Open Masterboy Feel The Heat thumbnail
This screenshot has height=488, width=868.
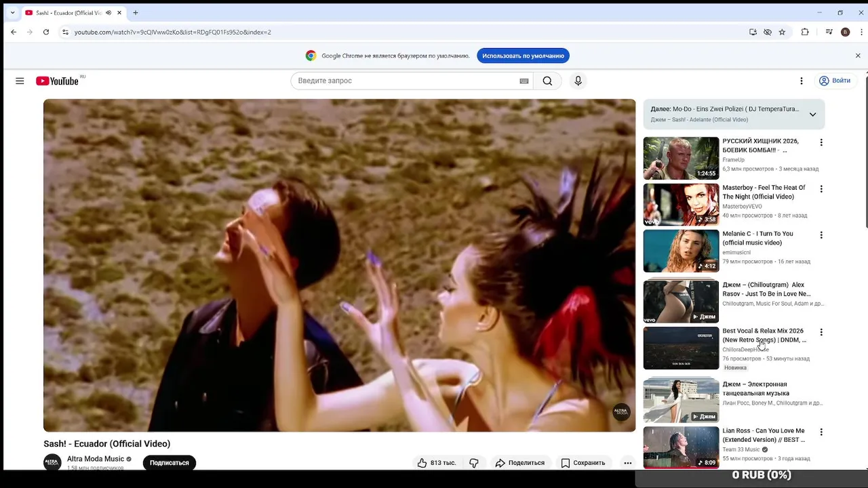click(681, 205)
